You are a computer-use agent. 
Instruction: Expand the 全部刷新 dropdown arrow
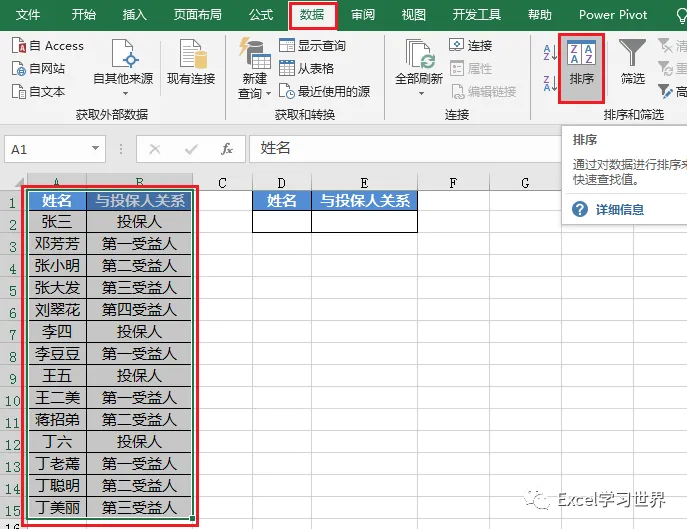click(421, 93)
